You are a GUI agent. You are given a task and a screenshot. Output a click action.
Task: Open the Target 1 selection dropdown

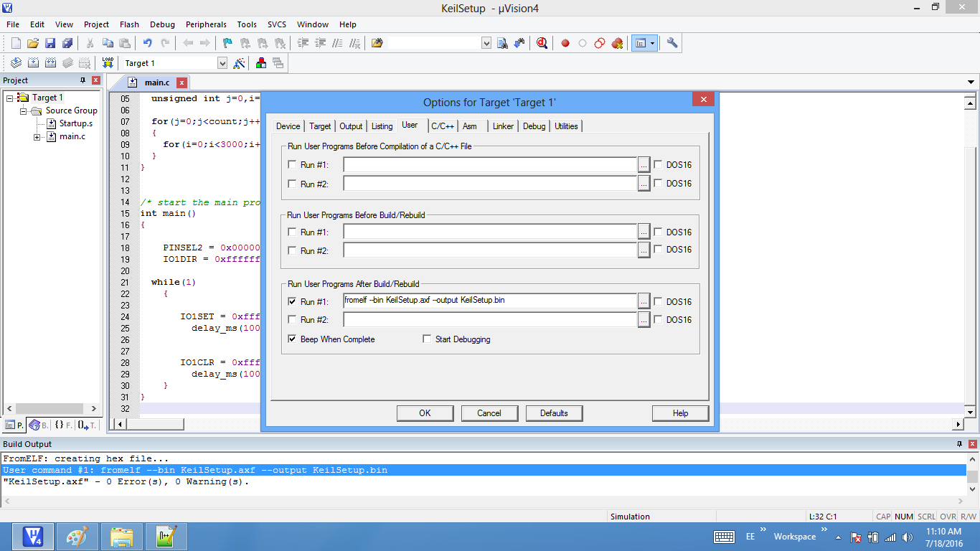click(x=222, y=63)
